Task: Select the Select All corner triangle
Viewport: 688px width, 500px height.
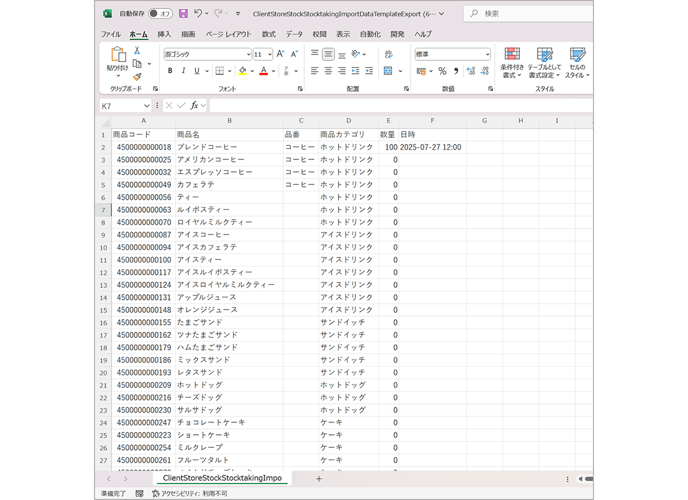Action: tap(105, 121)
